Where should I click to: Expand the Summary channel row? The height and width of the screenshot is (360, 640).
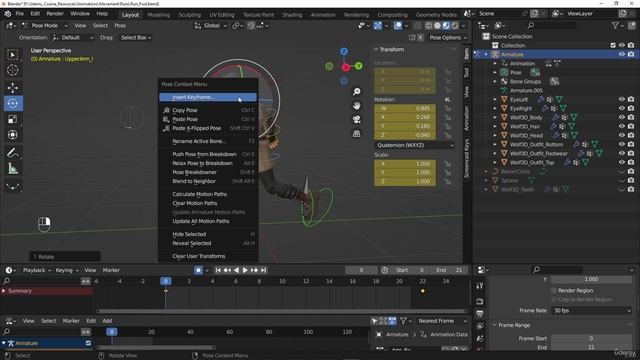click(x=4, y=291)
